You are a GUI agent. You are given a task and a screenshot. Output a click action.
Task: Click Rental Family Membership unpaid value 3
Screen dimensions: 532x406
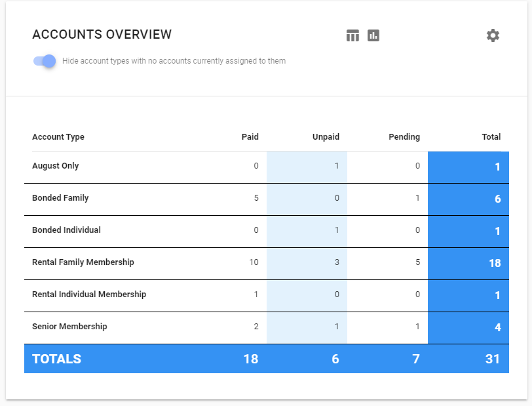pos(337,262)
